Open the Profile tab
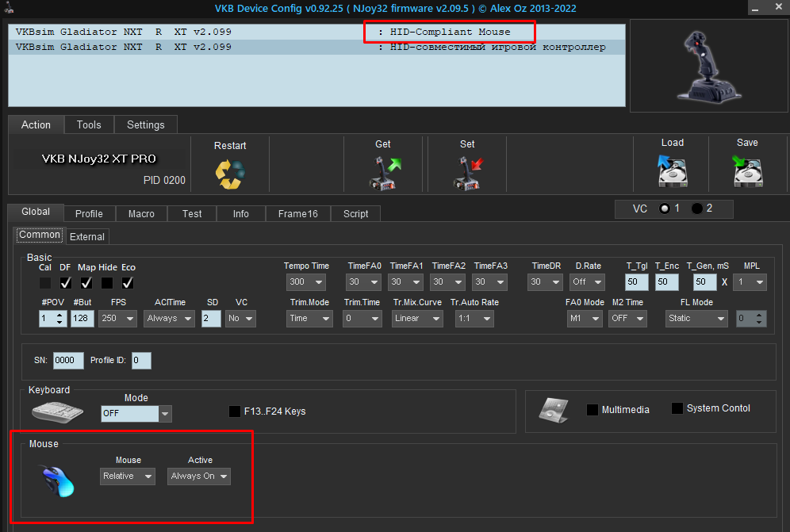The image size is (790, 532). (x=89, y=213)
